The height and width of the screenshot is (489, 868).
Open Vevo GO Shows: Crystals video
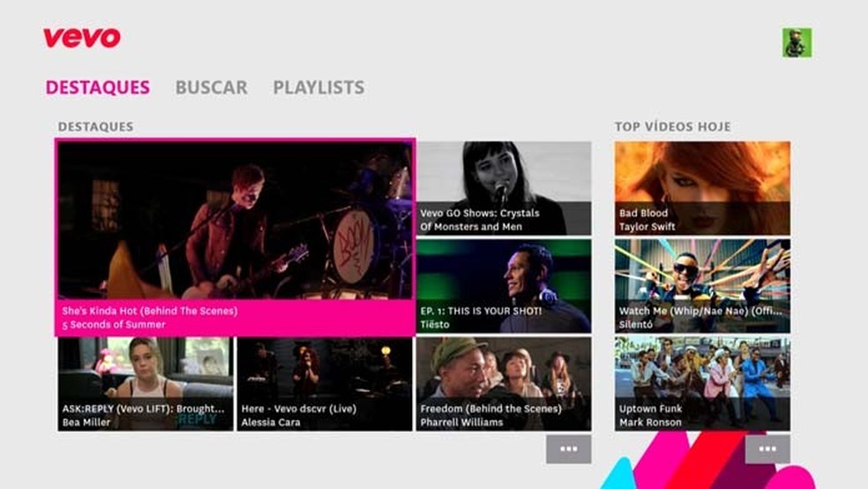tap(504, 188)
